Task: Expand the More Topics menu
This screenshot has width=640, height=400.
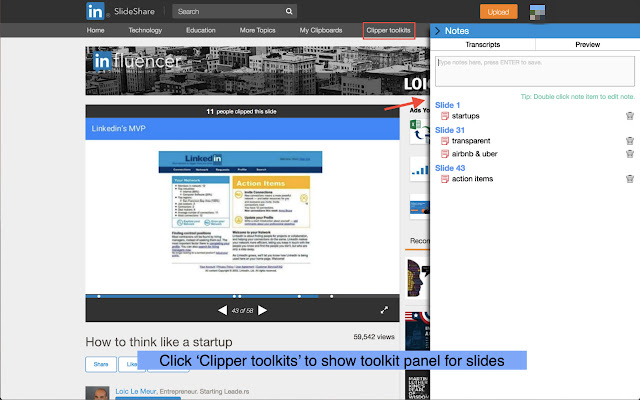Action: 257,30
